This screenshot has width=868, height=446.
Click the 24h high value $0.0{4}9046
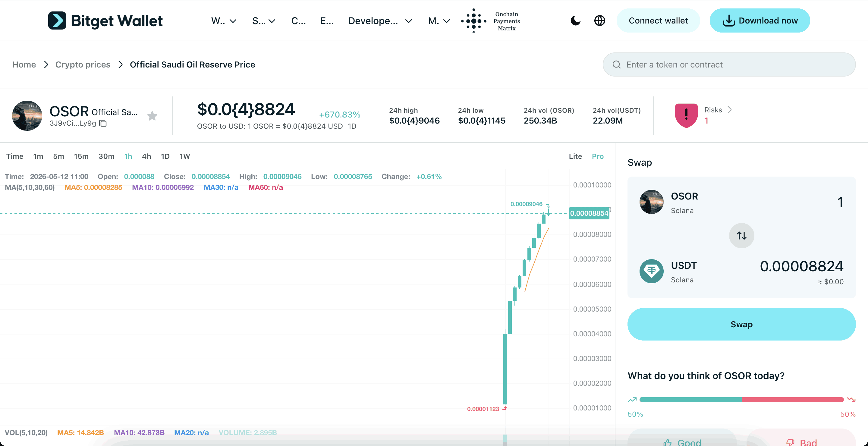tap(414, 121)
